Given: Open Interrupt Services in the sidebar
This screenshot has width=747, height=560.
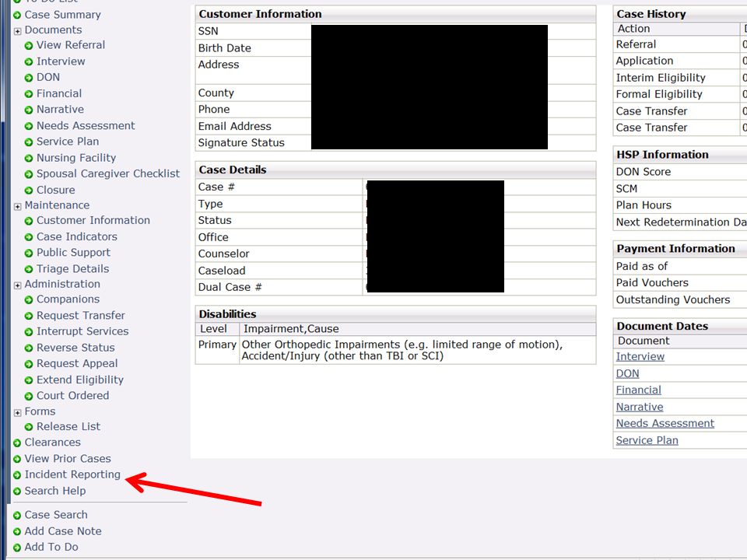Looking at the screenshot, I should click(x=82, y=331).
